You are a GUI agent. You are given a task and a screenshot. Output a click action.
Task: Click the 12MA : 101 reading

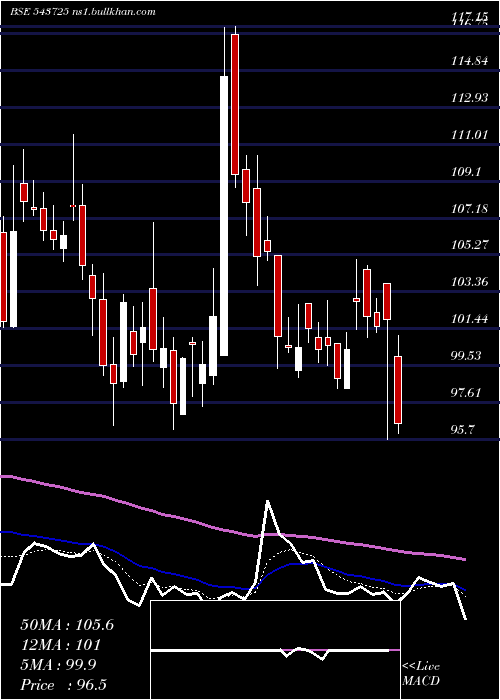tap(61, 645)
